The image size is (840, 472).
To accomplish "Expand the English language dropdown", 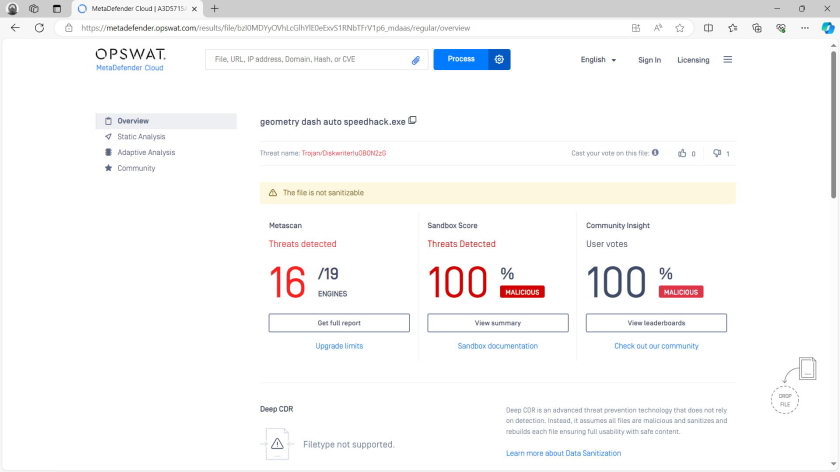I will coord(598,60).
